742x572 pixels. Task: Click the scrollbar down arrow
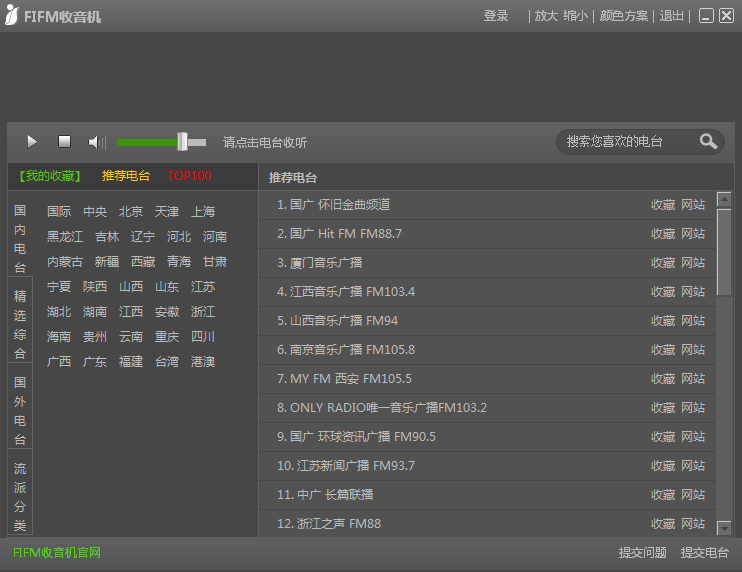click(x=724, y=528)
